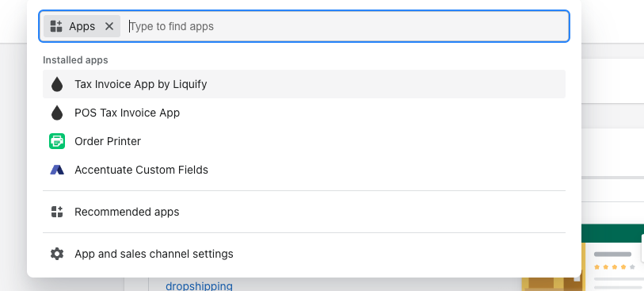View Recommended apps
The height and width of the screenshot is (291, 644).
point(304,212)
